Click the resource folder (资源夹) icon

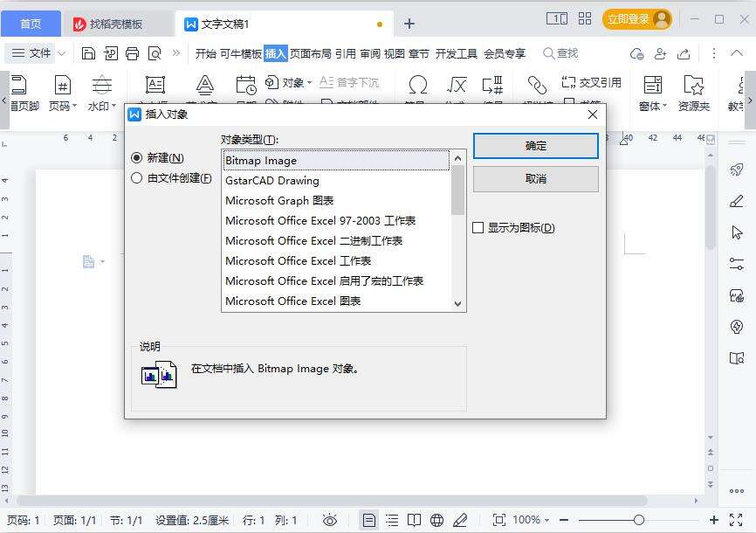pos(693,85)
